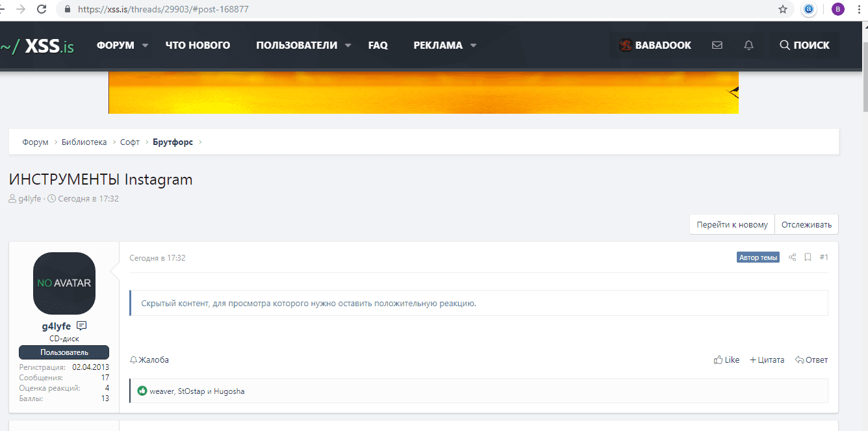The height and width of the screenshot is (431, 868).
Task: Open g4lyfe username in post sidebar
Action: (57, 326)
